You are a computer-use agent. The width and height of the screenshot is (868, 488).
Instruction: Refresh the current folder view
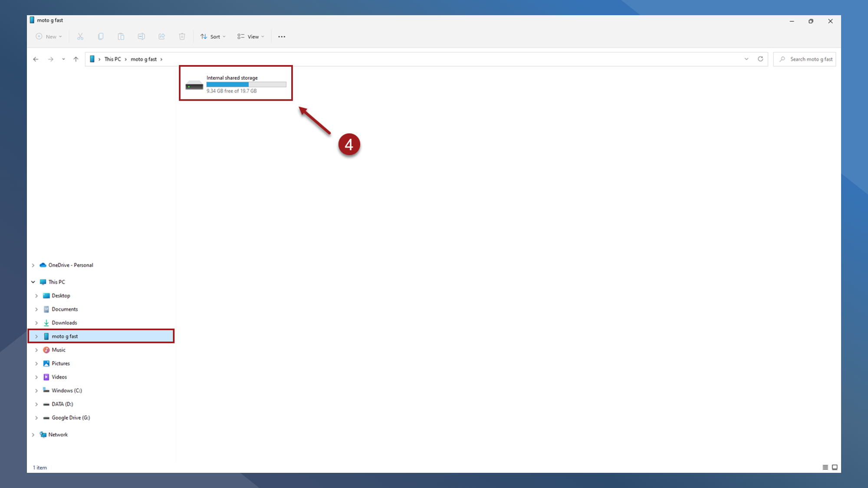(760, 59)
